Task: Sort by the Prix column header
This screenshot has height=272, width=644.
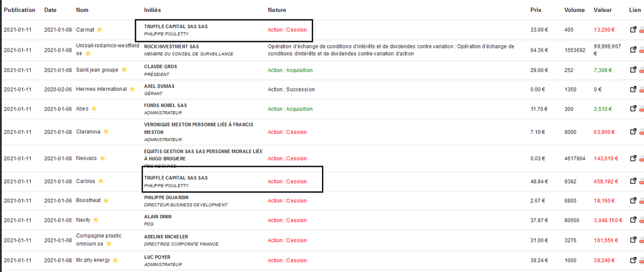Action: [536, 10]
